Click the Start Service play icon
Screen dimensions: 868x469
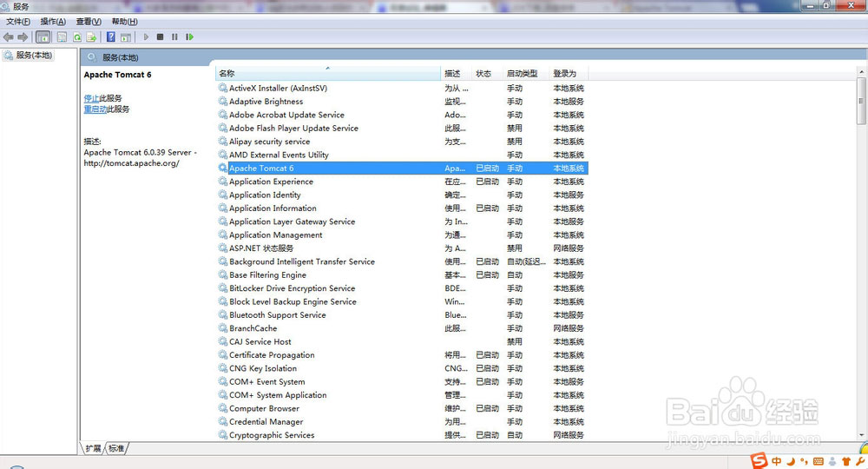pos(146,37)
